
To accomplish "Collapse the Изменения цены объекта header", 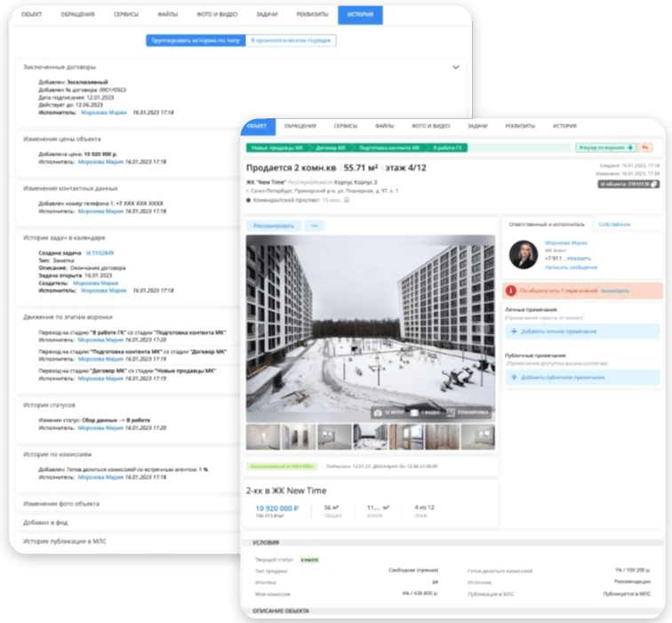I will tap(61, 139).
